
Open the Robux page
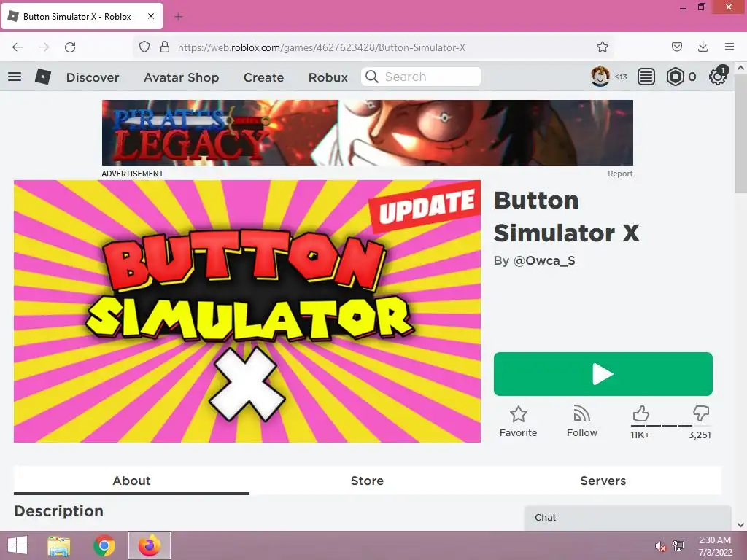pos(328,77)
